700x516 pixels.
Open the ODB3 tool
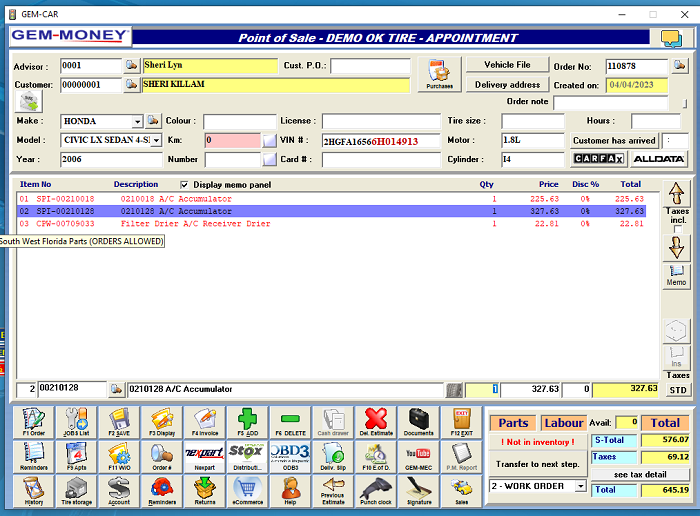click(290, 456)
